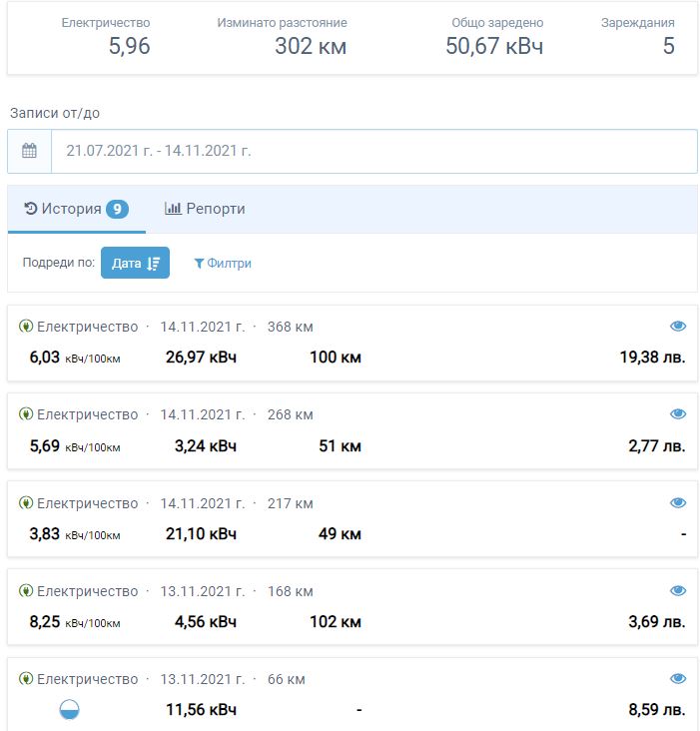Click the Дата sort button

[x=135, y=263]
